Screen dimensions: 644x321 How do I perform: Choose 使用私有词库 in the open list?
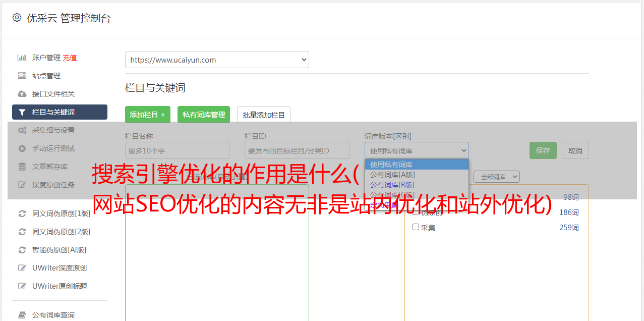417,165
